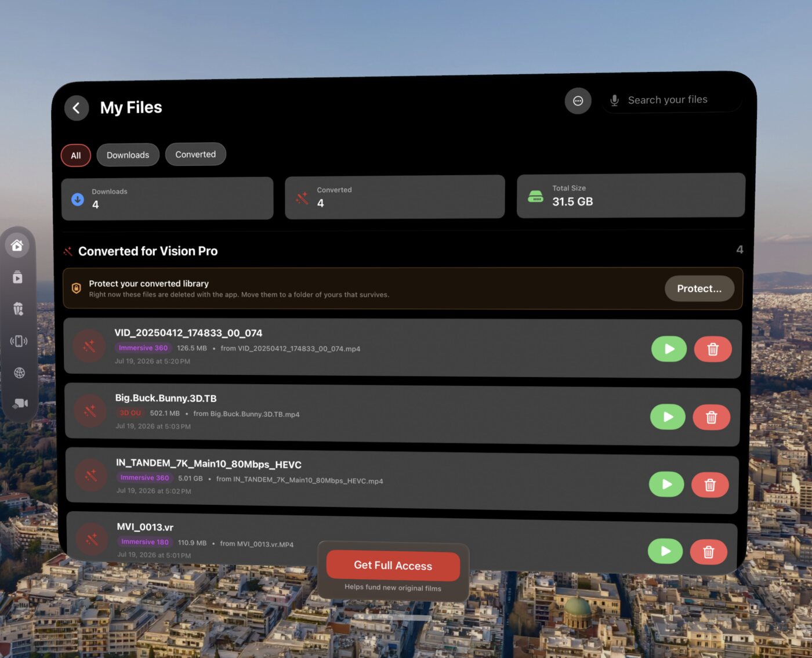Select the file name MVI_0013.vr
The width and height of the screenshot is (812, 658).
coord(145,527)
